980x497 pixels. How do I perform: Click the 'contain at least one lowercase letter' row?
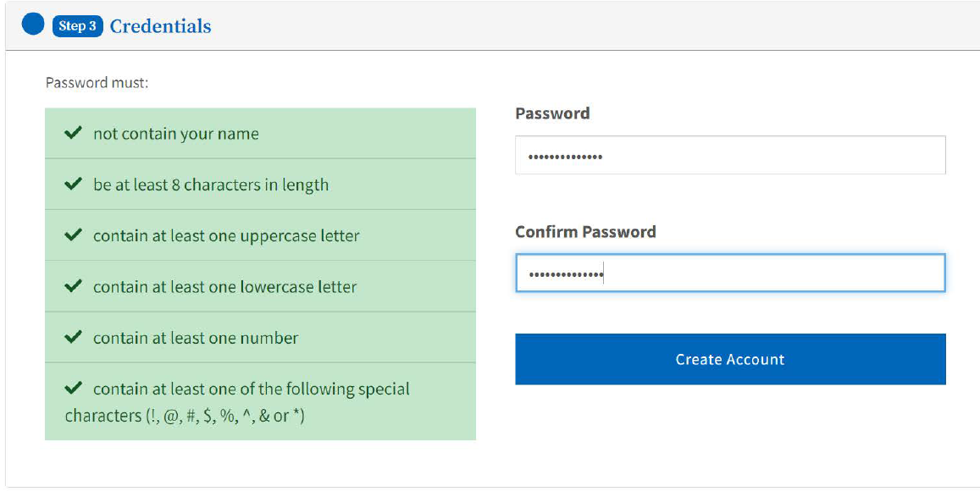[x=260, y=286]
